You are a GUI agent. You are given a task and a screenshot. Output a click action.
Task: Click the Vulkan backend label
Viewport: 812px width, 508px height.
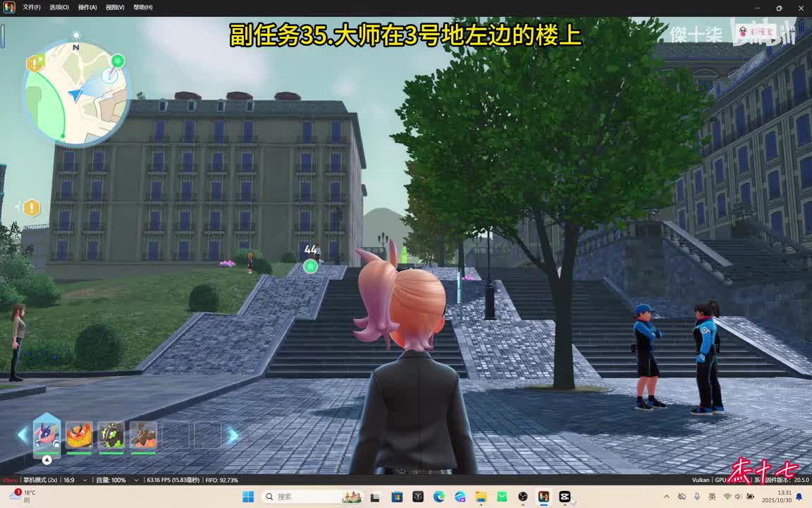(x=700, y=480)
